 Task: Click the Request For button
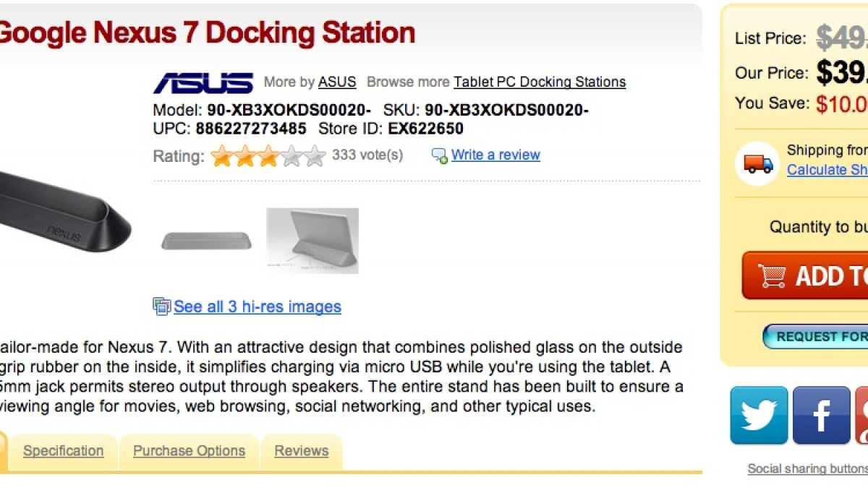click(x=817, y=337)
